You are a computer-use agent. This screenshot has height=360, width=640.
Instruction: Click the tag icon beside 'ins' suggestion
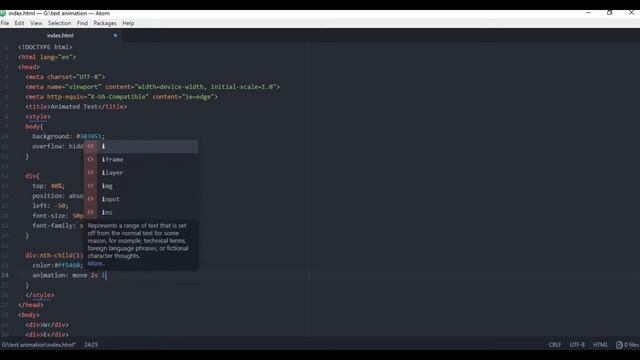91,212
